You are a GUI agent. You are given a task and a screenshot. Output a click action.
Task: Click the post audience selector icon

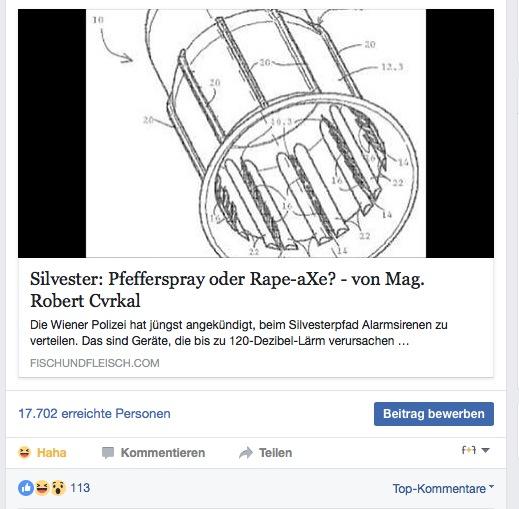469,450
